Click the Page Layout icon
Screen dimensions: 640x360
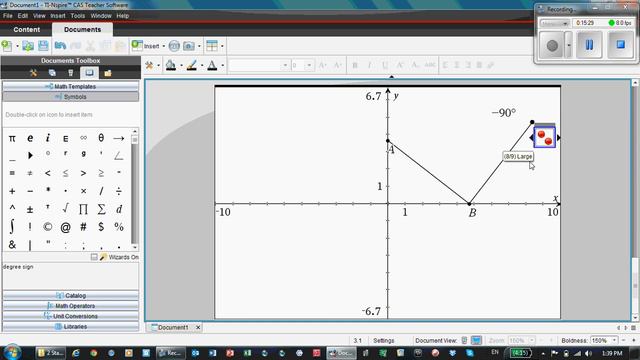pos(212,46)
